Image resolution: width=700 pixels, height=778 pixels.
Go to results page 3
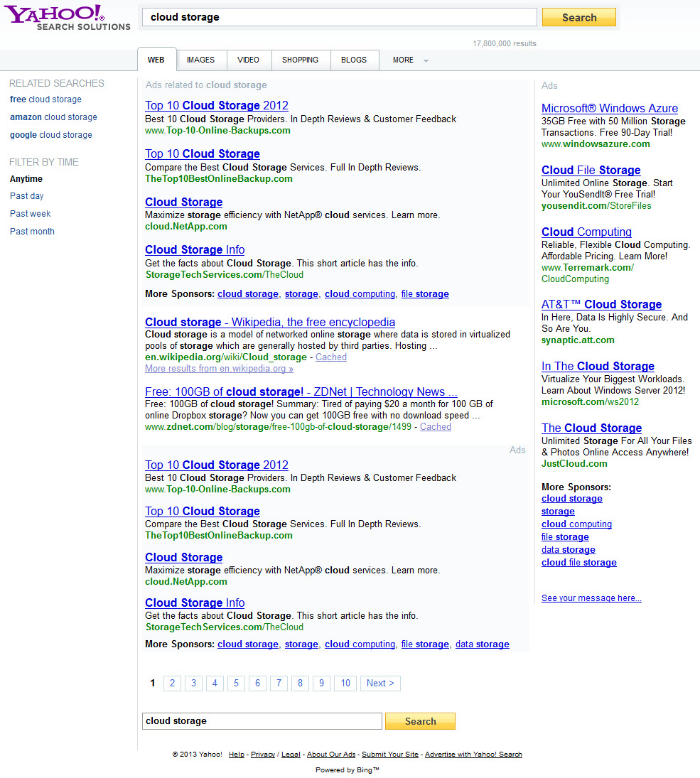(193, 684)
